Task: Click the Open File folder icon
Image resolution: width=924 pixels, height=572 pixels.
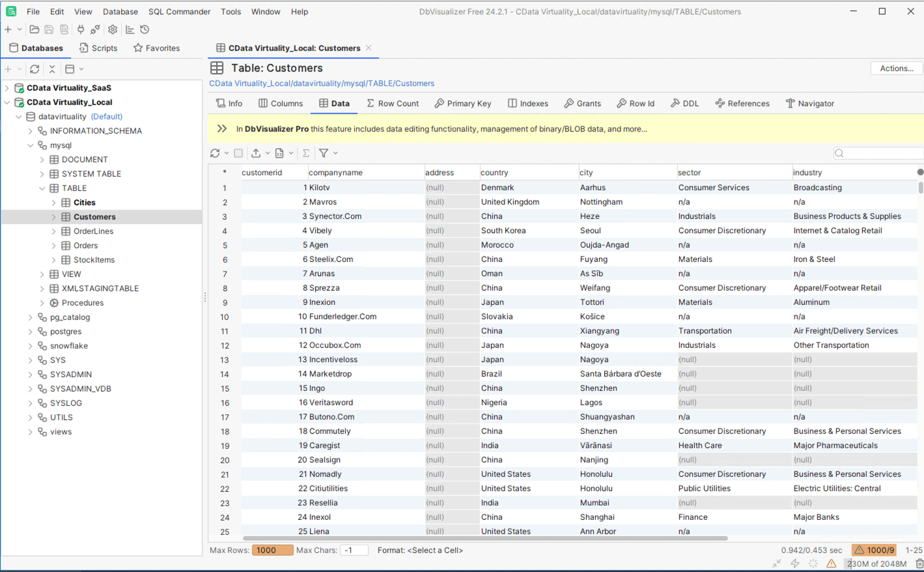Action: click(34, 29)
